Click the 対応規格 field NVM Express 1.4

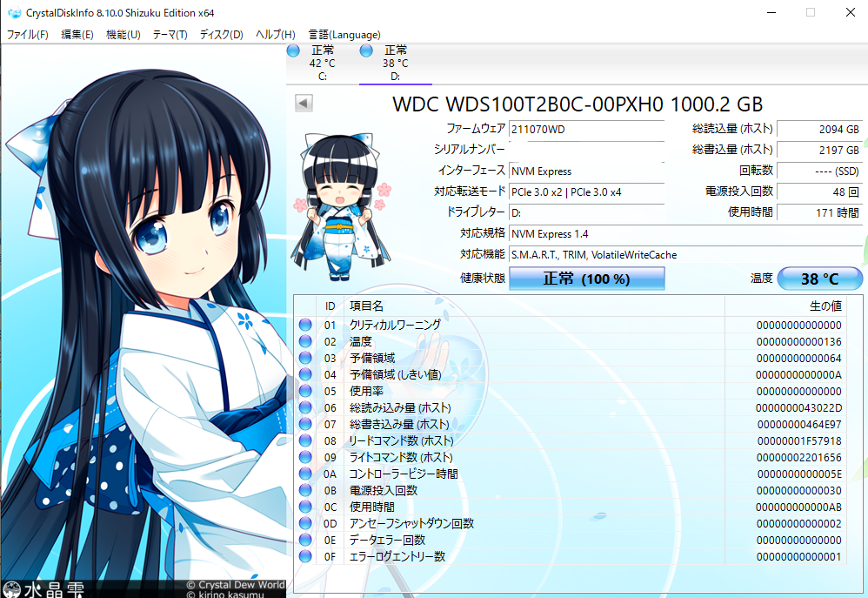685,234
